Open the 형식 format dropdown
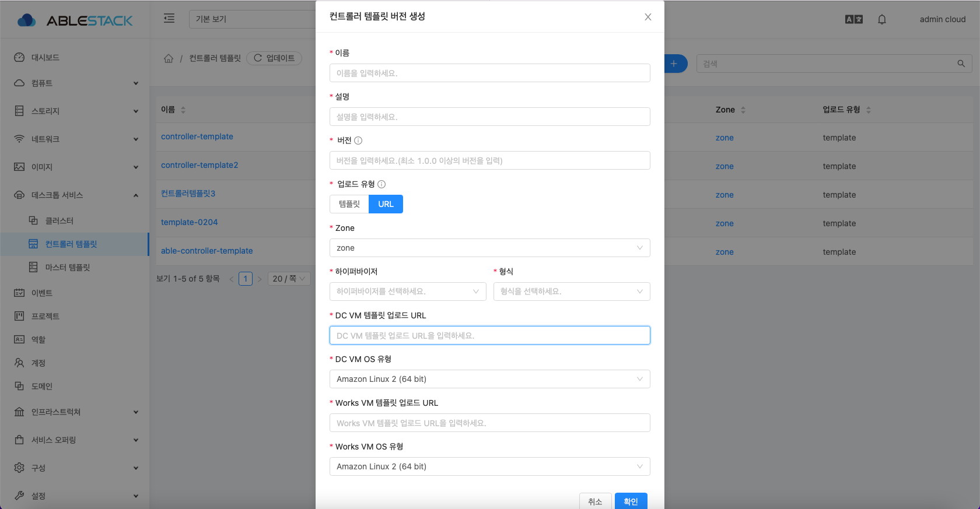 point(572,292)
